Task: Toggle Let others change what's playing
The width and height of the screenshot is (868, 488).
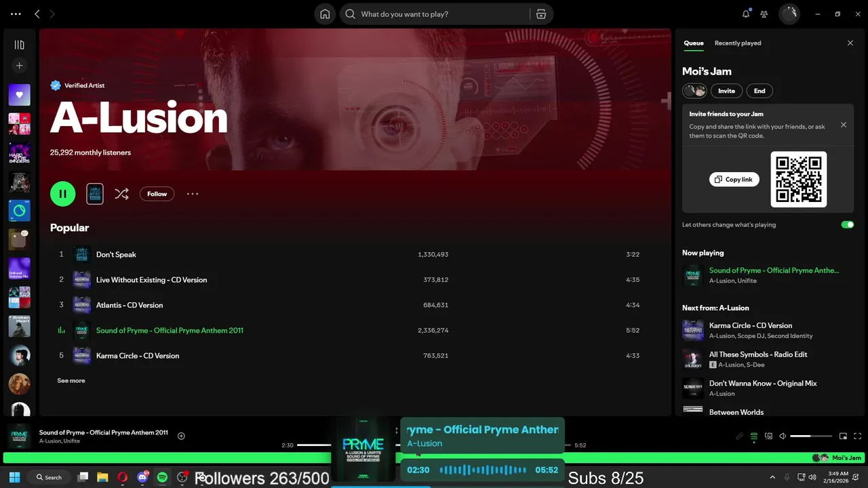Action: point(848,224)
